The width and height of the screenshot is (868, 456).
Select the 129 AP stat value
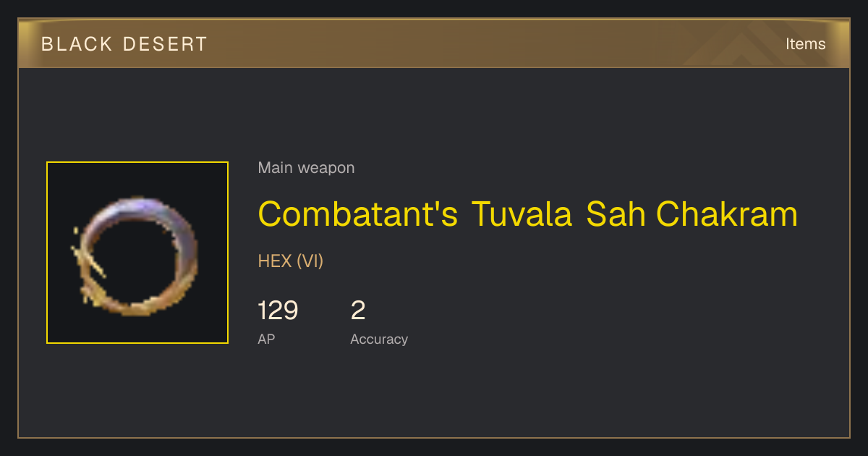(x=278, y=311)
